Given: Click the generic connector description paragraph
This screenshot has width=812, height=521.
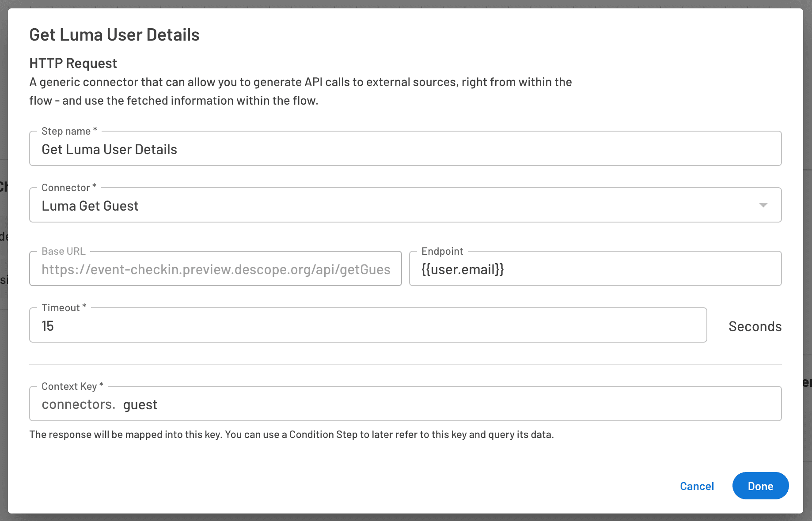Looking at the screenshot, I should 300,91.
